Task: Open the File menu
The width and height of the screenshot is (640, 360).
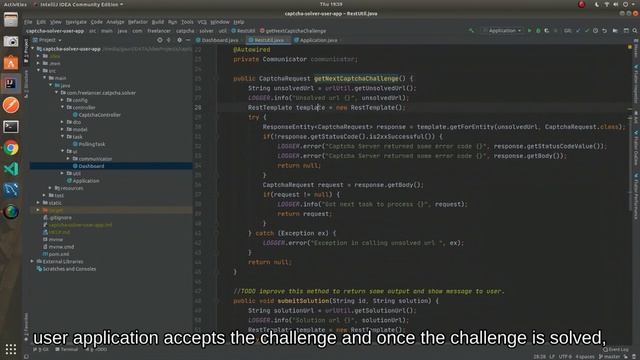Action: tap(28, 22)
